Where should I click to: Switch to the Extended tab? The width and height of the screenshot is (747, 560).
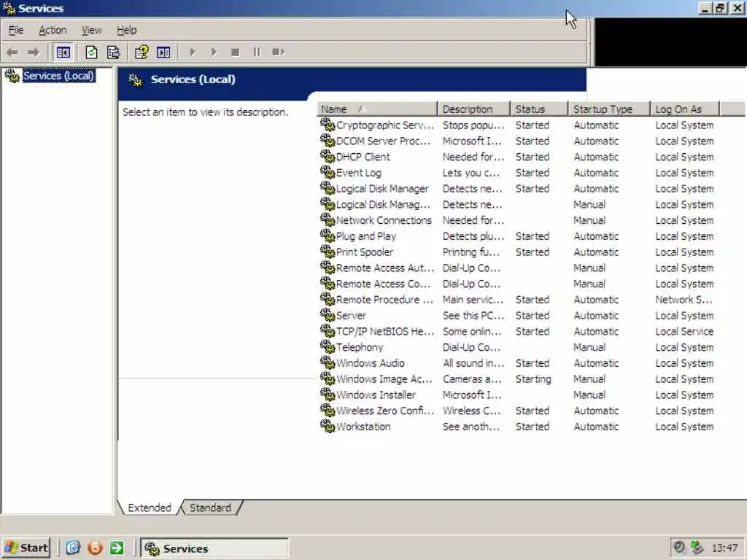(149, 507)
